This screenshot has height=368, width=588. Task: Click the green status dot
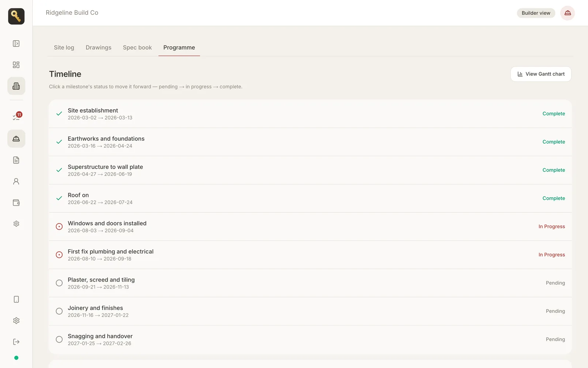coord(16,358)
